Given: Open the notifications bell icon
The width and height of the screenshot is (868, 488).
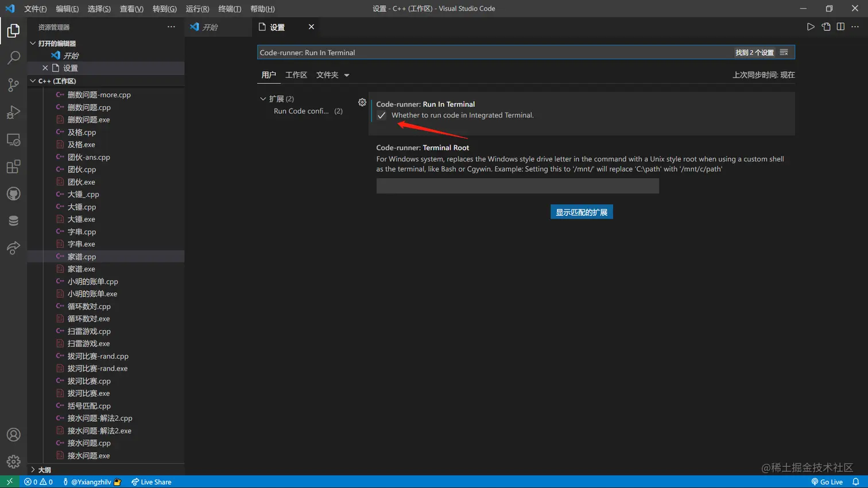Looking at the screenshot, I should (x=856, y=482).
